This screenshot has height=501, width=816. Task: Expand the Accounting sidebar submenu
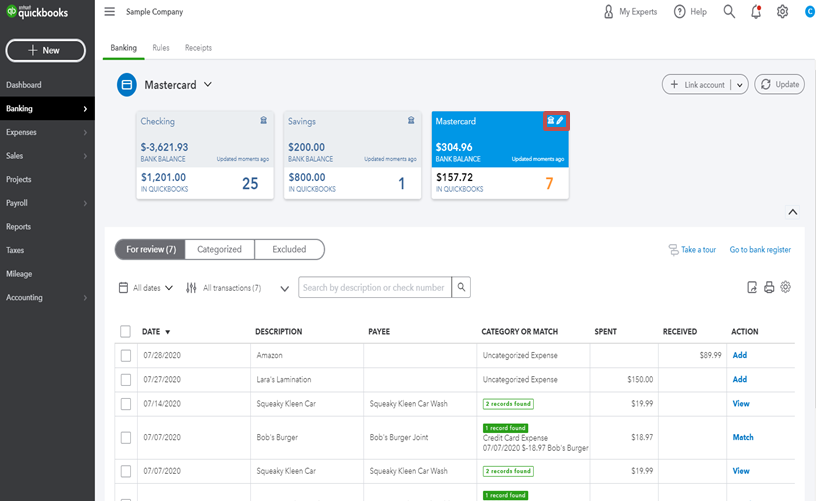(x=85, y=298)
